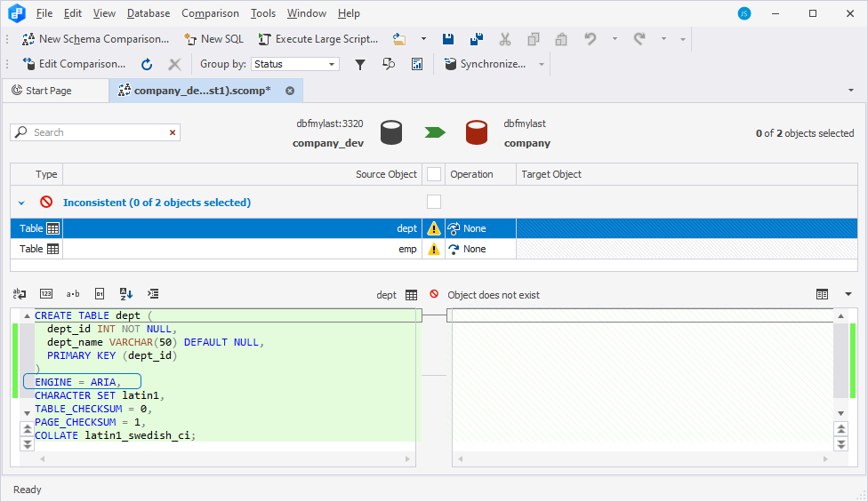This screenshot has height=502, width=868.
Task: Toggle the ignore case comparison icon
Action: pos(20,293)
